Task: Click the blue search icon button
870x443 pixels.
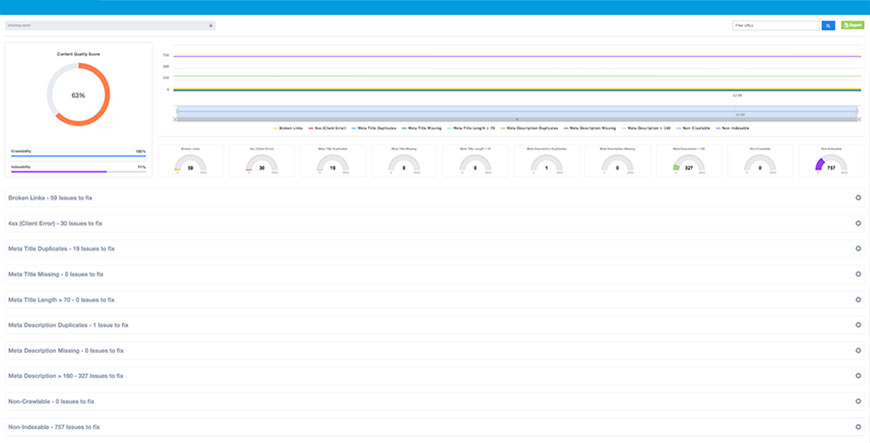Action: [828, 25]
